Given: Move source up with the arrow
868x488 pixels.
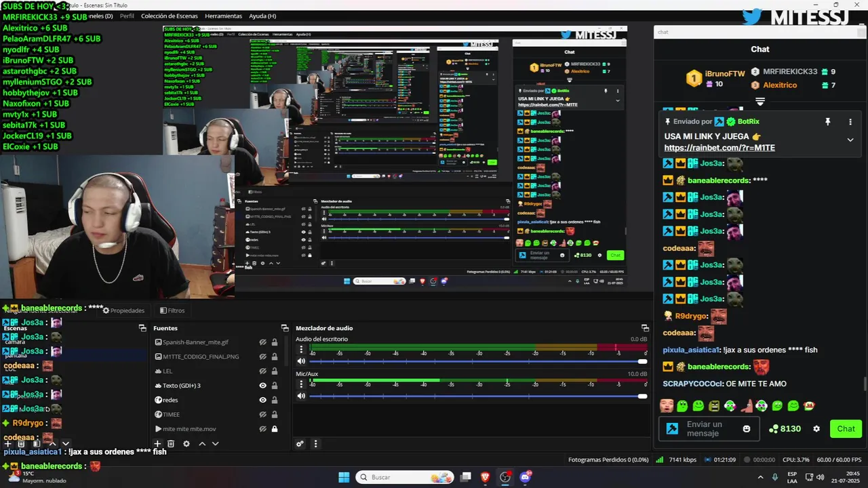Looking at the screenshot, I should point(202,444).
